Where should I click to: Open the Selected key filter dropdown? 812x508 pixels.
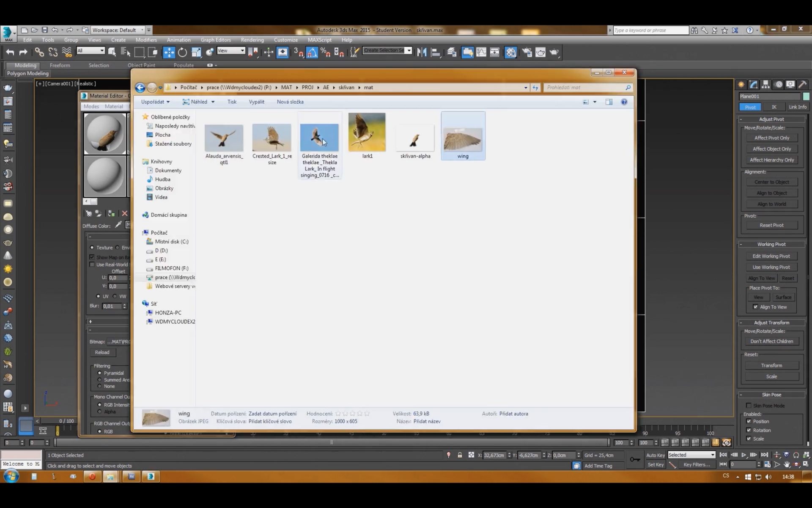[x=691, y=455]
